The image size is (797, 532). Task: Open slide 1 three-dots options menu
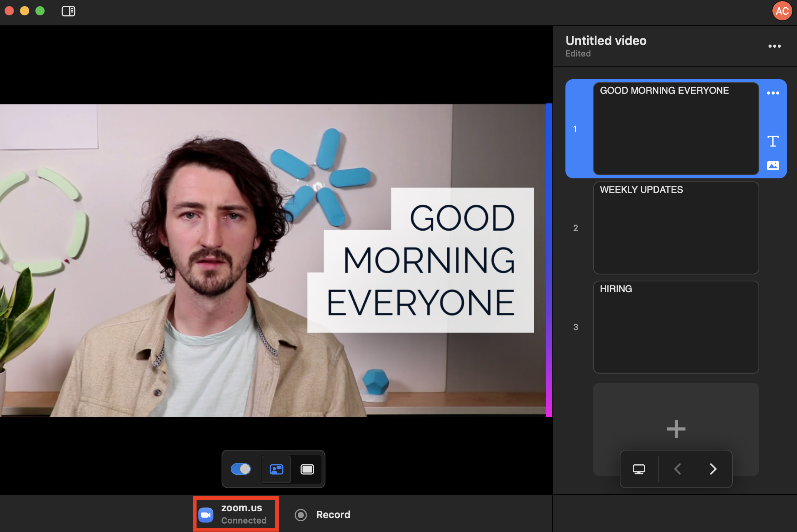[x=773, y=93]
